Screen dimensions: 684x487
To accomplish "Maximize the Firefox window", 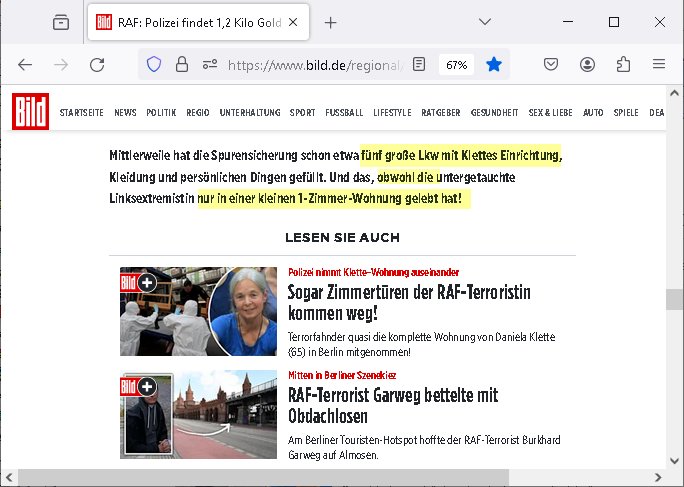I will (614, 22).
